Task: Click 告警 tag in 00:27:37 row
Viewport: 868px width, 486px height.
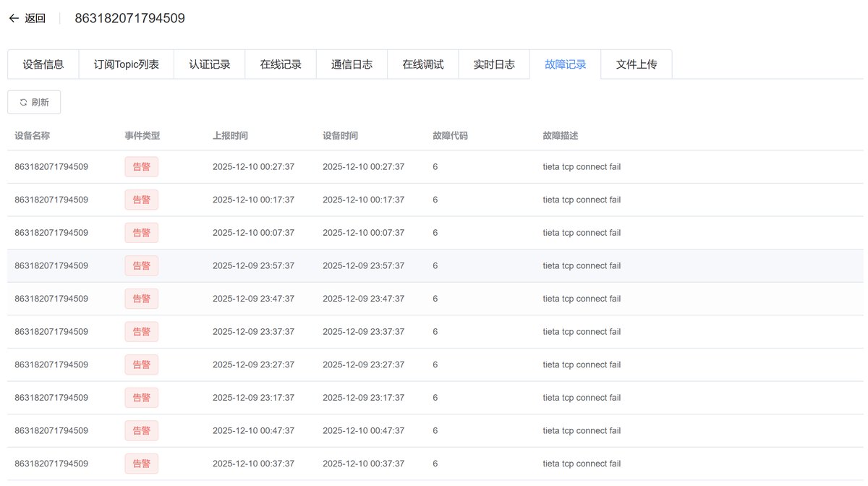Action: pyautogui.click(x=141, y=167)
